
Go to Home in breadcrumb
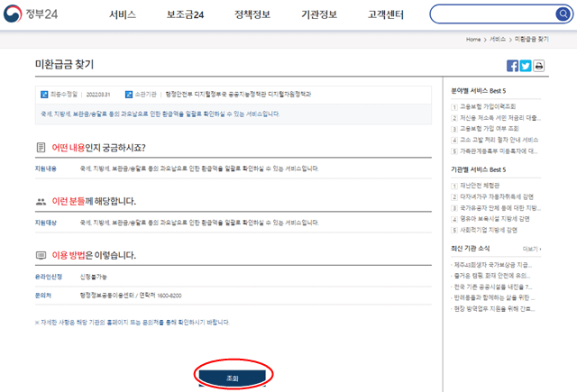pyautogui.click(x=473, y=40)
